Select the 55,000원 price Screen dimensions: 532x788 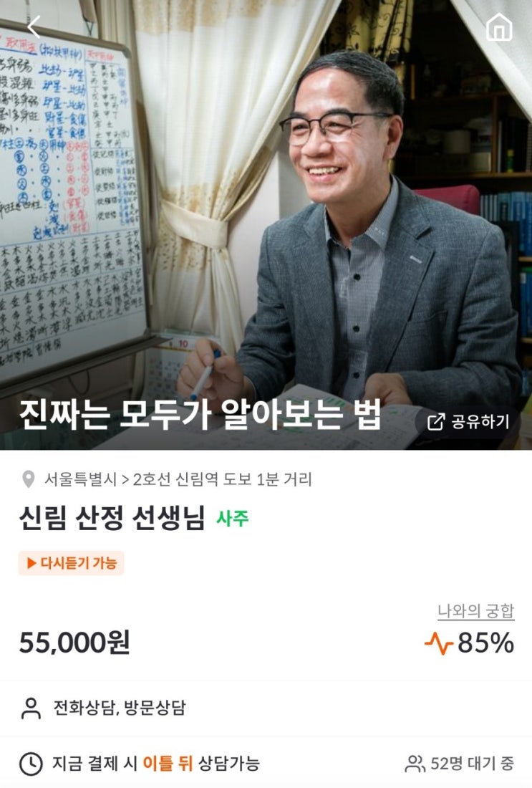pyautogui.click(x=74, y=643)
